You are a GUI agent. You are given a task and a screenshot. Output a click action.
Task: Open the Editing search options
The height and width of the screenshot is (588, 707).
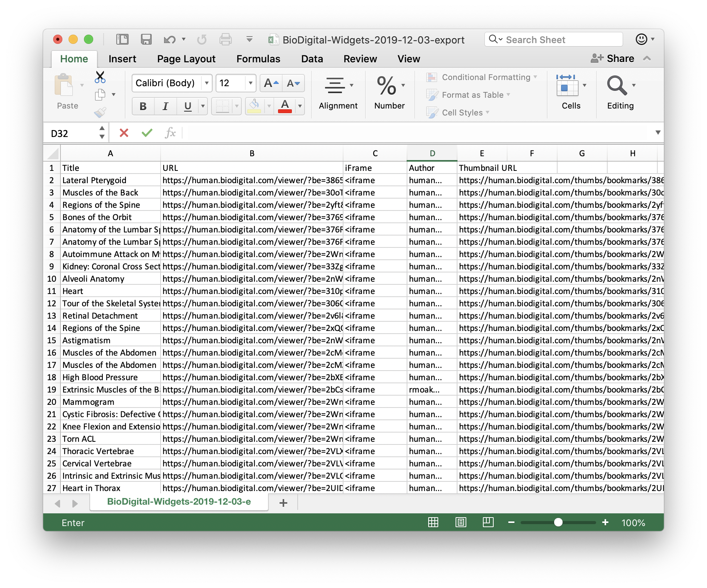point(620,93)
